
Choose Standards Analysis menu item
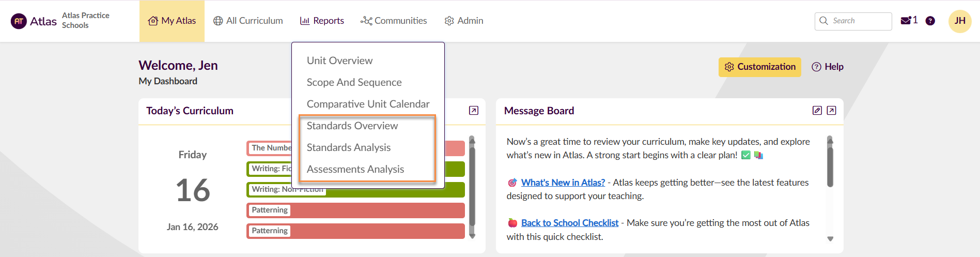click(x=348, y=147)
